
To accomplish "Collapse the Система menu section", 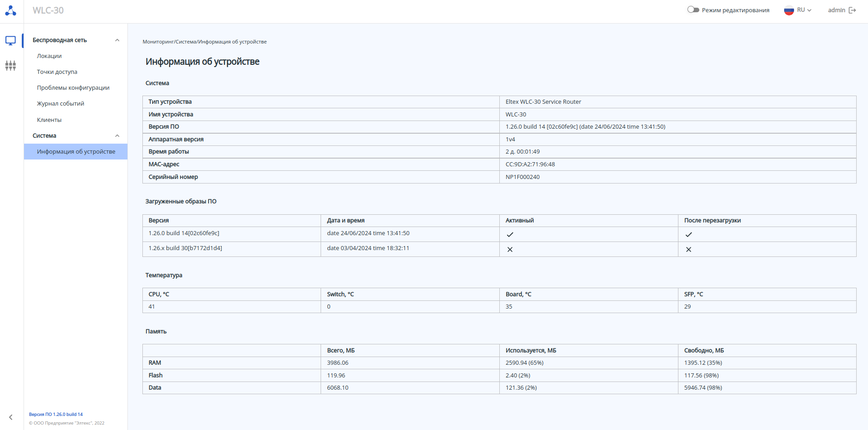I will [117, 136].
